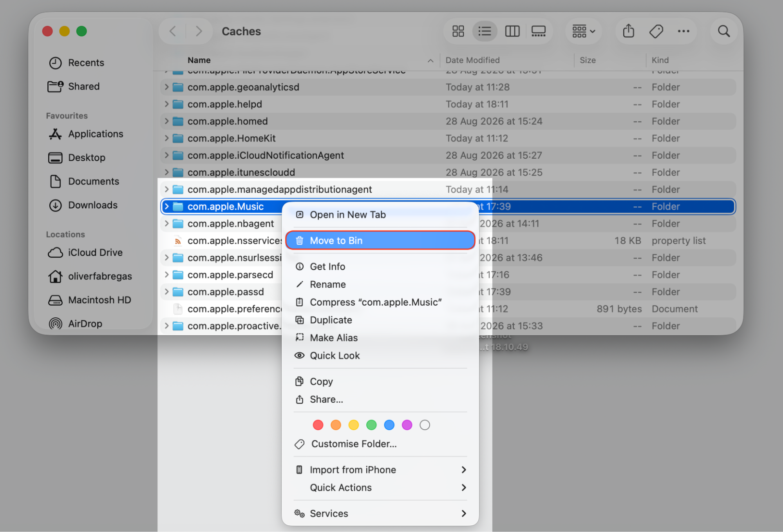783x532 pixels.
Task: Sort by Date Modified column header
Action: [507, 60]
